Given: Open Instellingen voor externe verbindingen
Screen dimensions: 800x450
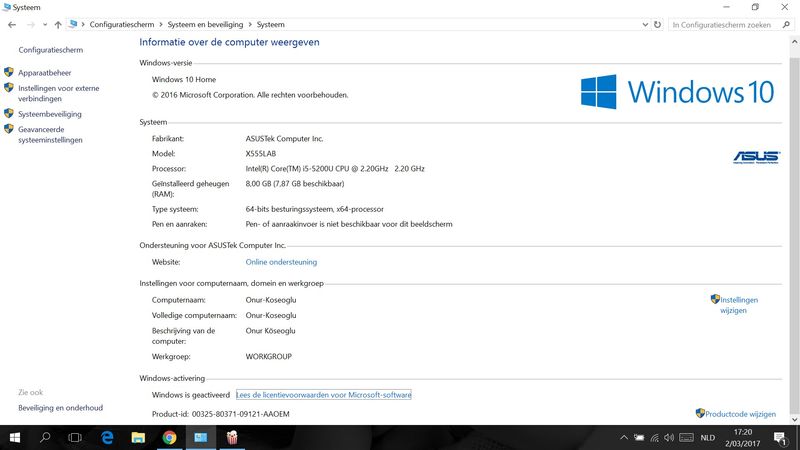Looking at the screenshot, I should [x=59, y=93].
